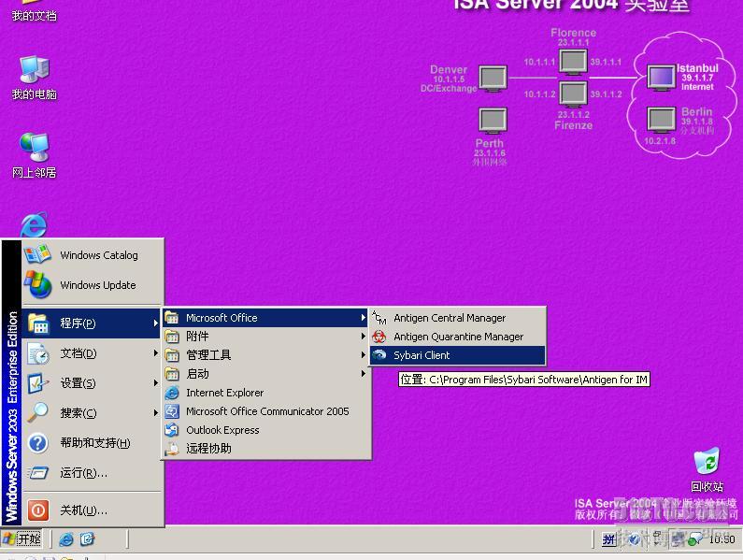The image size is (743, 560).
Task: Click the Sybari Client icon
Action: click(379, 354)
